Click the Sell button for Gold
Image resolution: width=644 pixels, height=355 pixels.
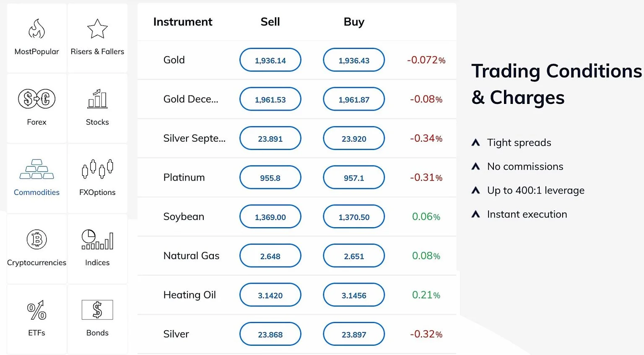point(270,60)
